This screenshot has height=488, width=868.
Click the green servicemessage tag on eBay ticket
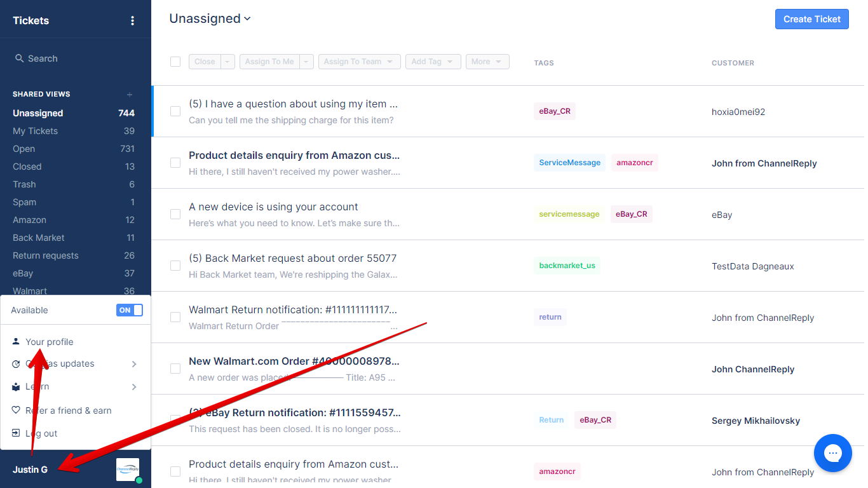tap(569, 214)
